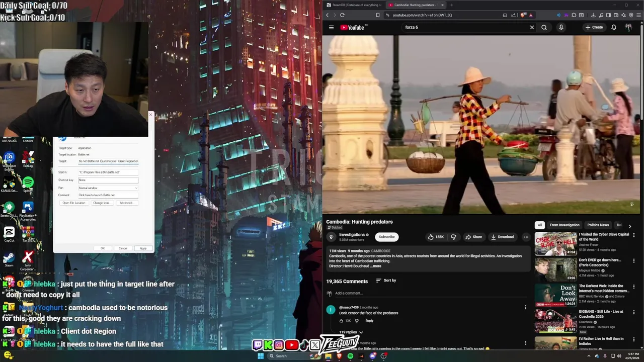
Task: Open the Run 'Normal window' dropdown
Action: (108, 188)
